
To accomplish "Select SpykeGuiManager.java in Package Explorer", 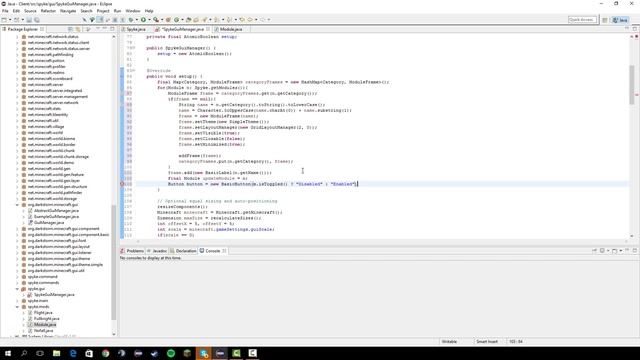I will (54, 295).
